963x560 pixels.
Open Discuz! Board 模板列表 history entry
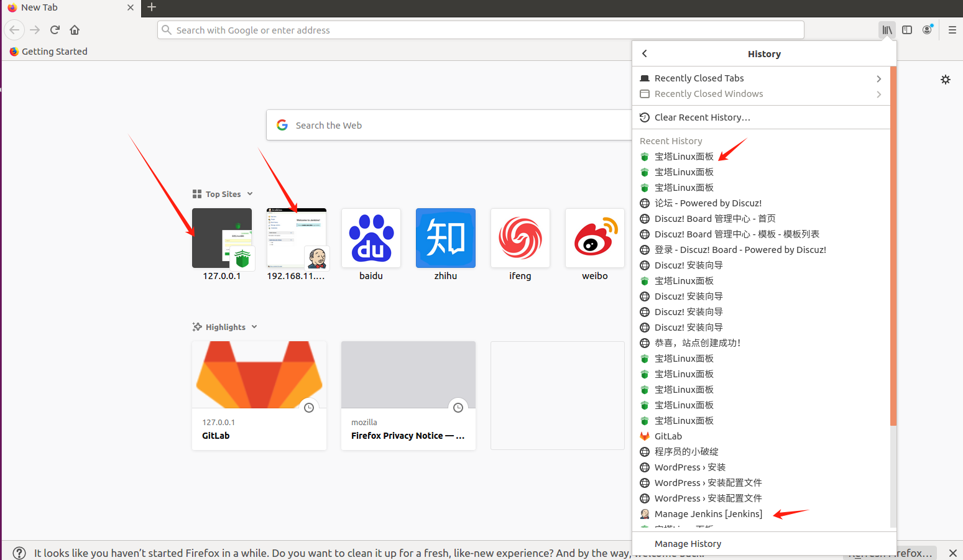(761, 234)
